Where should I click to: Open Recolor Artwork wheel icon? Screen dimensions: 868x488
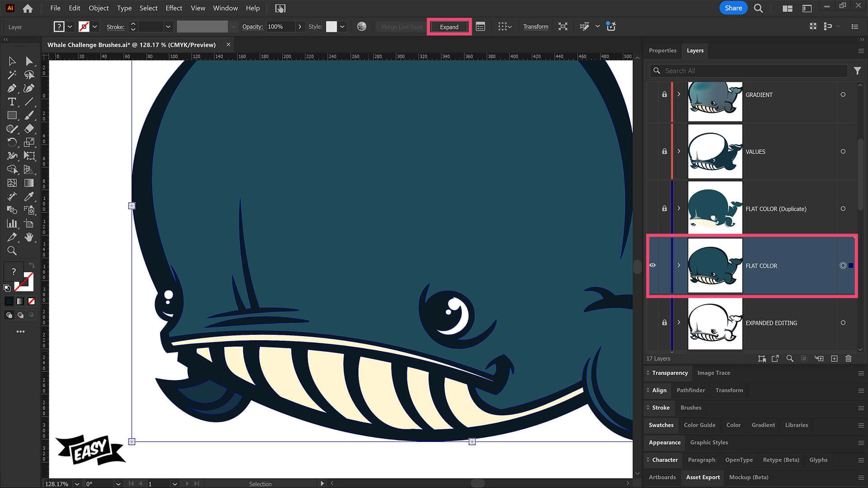click(x=362, y=27)
